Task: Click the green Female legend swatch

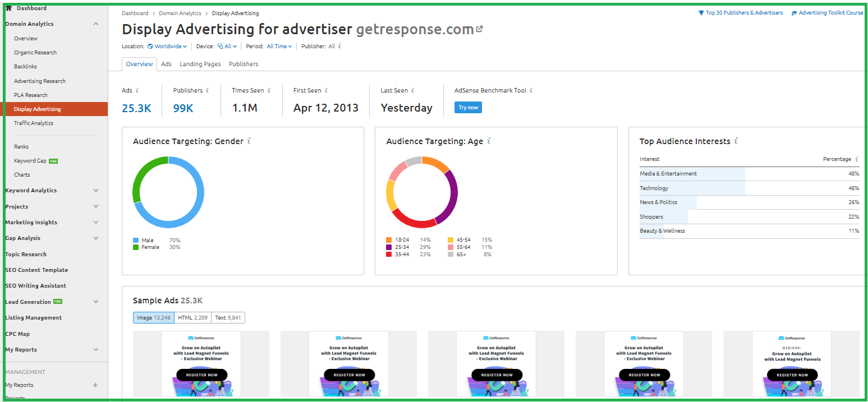Action: click(x=136, y=247)
